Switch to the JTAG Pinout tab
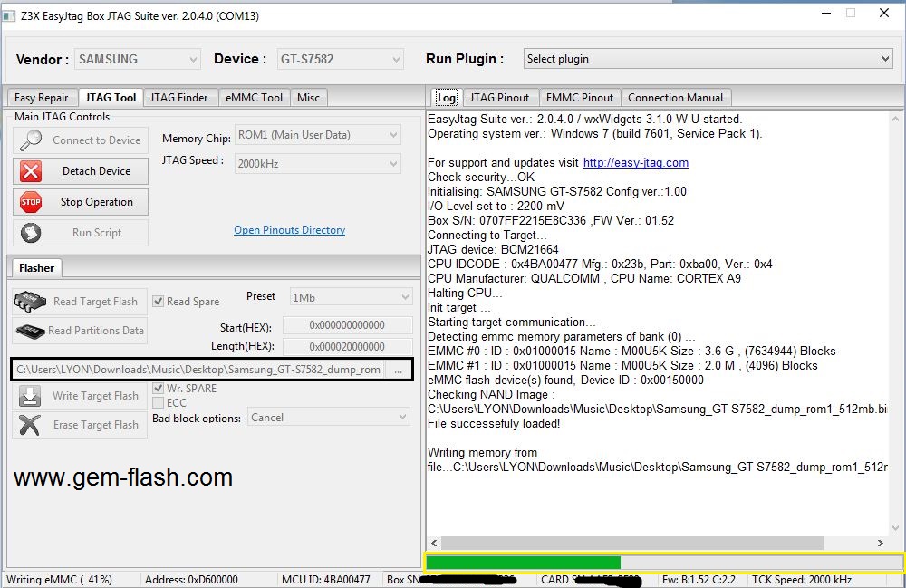This screenshot has height=588, width=906. 499,98
